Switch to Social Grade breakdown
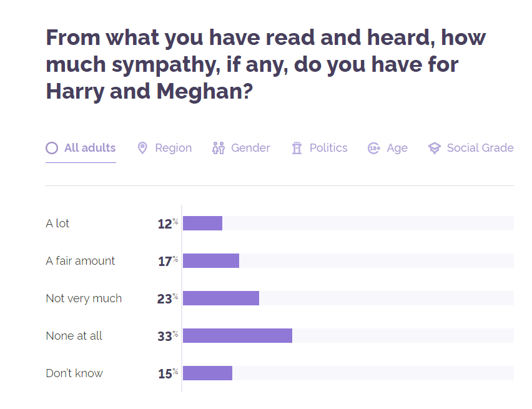 pyautogui.click(x=480, y=148)
